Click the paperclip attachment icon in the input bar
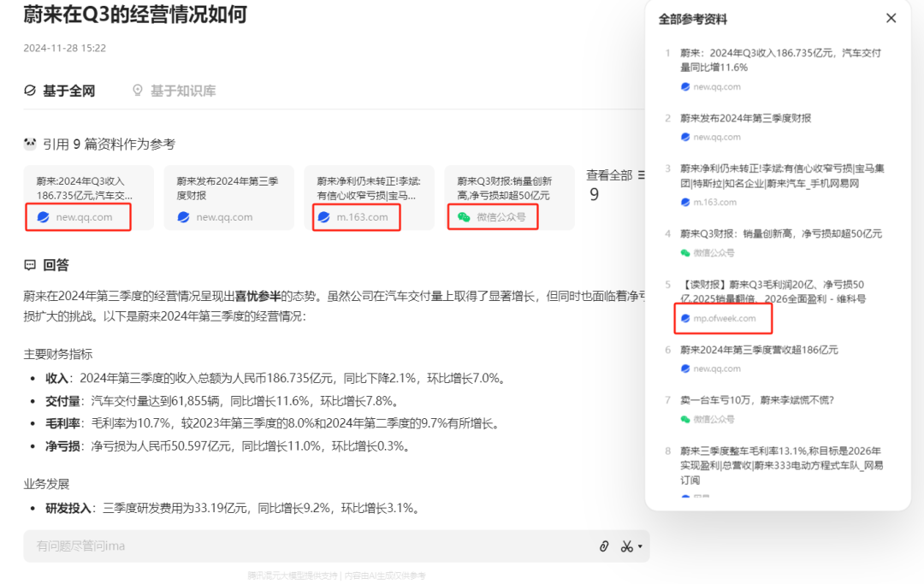 pos(604,546)
